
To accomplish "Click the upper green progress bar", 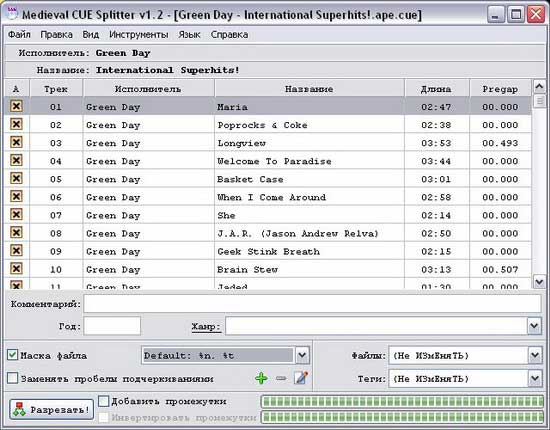I will pos(402,401).
